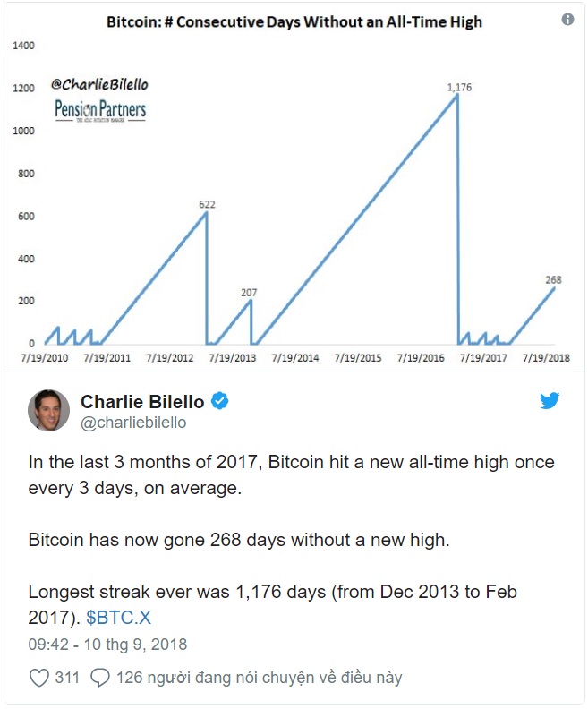Click the chart title text
This screenshot has height=709, width=588.
pyautogui.click(x=294, y=21)
